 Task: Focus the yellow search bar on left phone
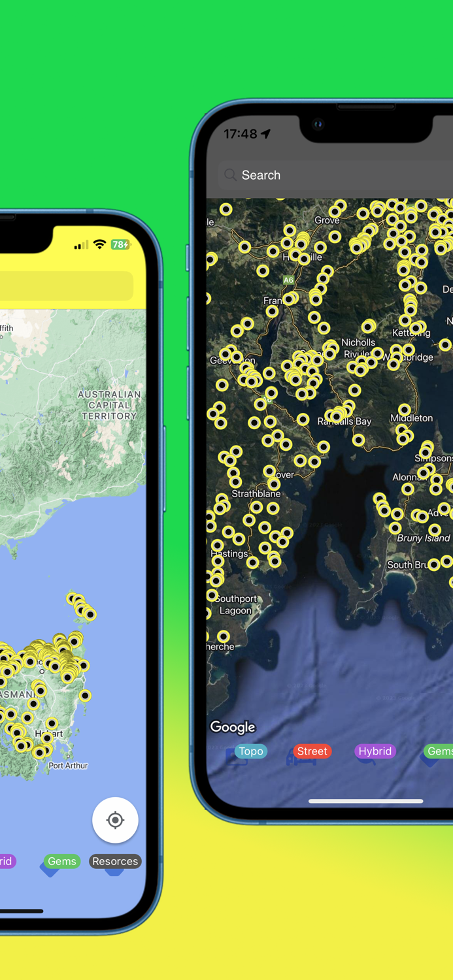pos(65,286)
